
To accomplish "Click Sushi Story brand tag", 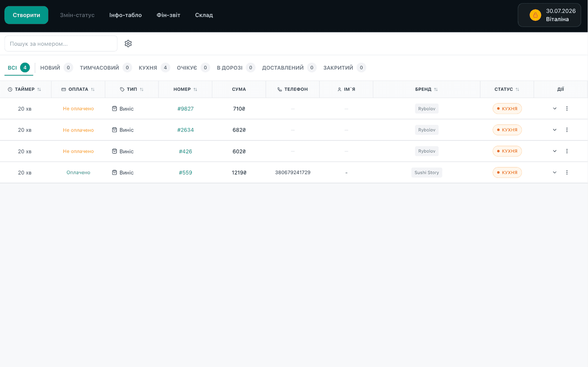I will pyautogui.click(x=427, y=172).
